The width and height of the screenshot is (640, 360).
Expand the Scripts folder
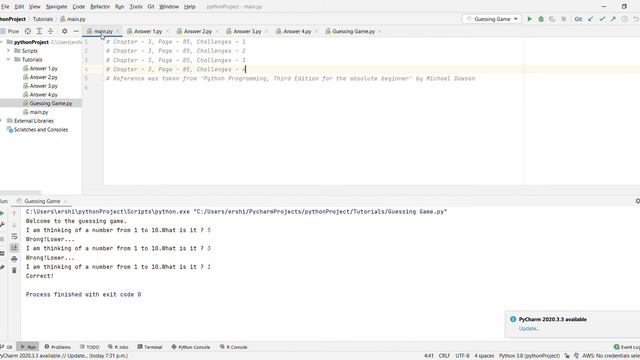(8, 51)
